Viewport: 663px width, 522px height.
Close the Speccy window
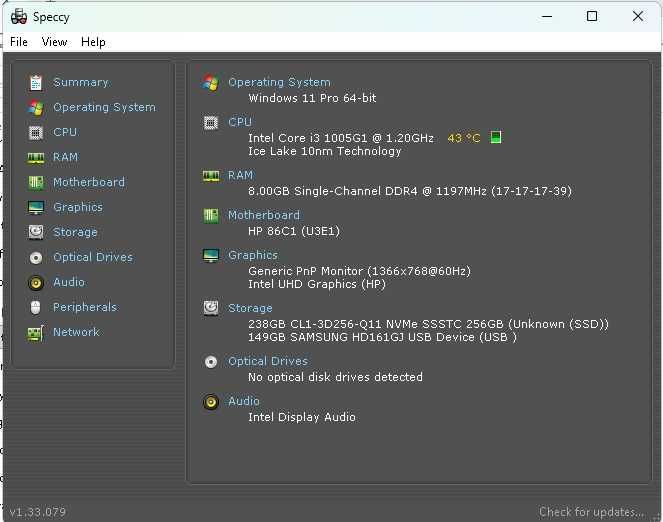click(x=638, y=16)
